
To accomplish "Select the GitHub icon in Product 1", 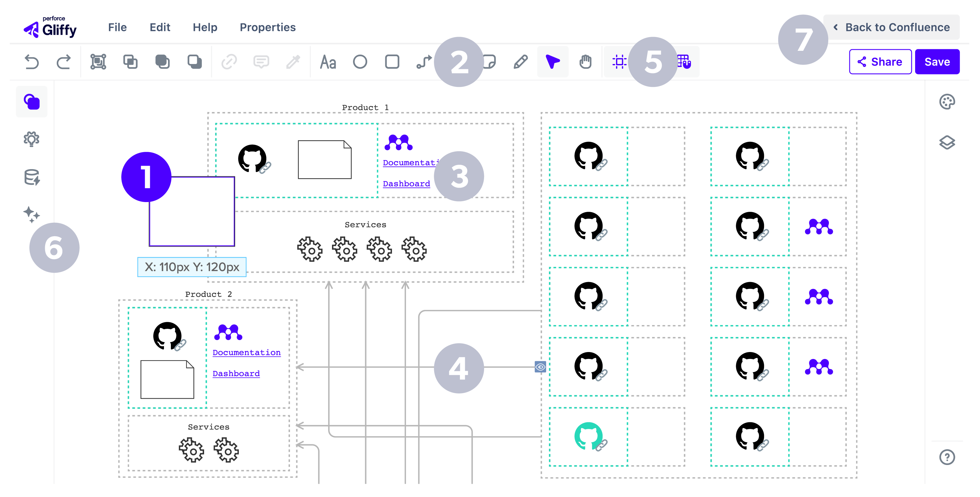I will 252,158.
